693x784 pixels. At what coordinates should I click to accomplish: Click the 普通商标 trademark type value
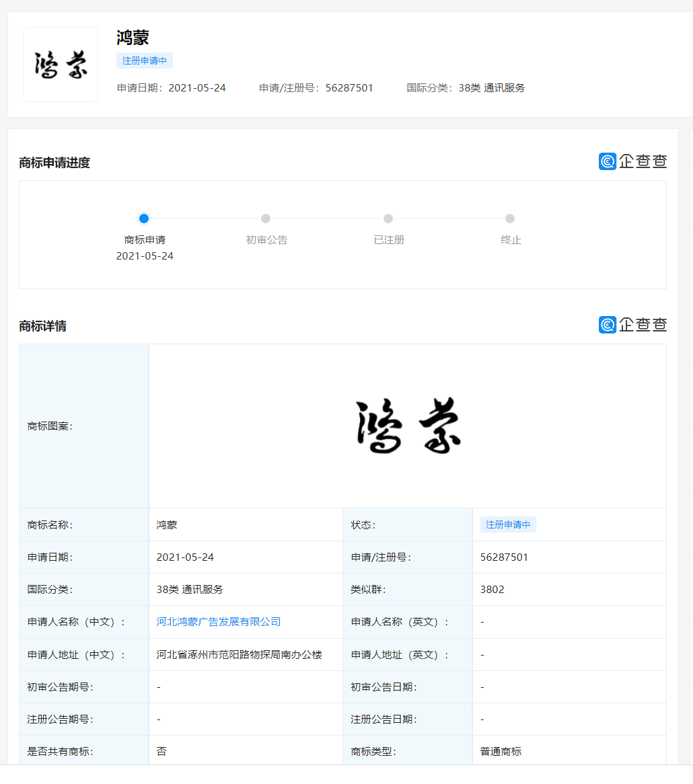coord(501,752)
